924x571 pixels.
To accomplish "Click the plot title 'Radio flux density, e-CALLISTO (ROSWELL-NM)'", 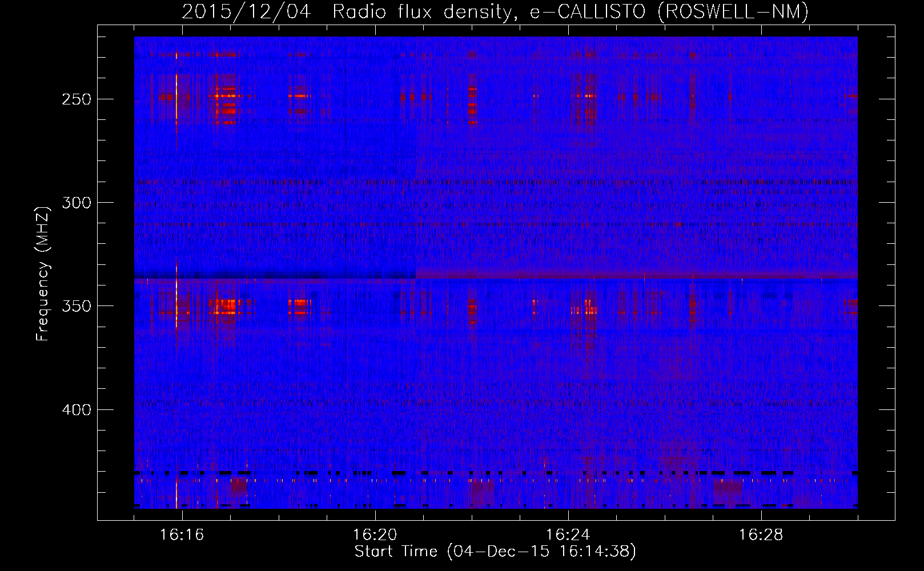I will click(571, 11).
